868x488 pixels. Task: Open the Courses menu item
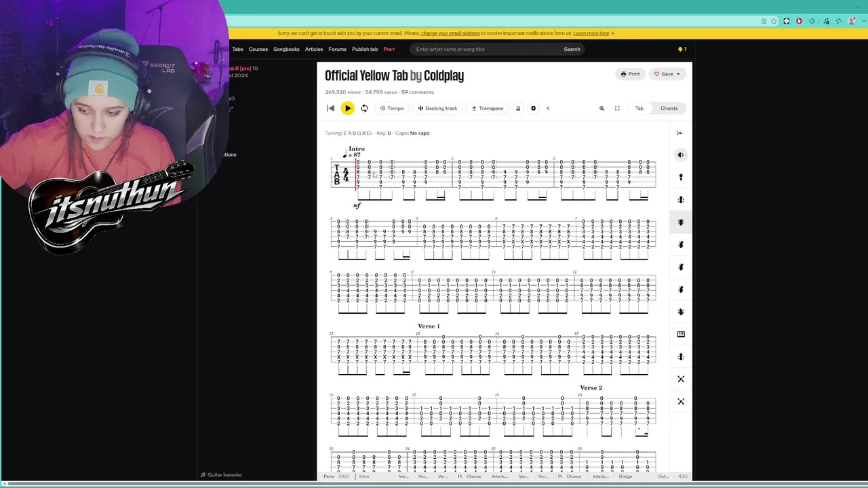pyautogui.click(x=258, y=49)
